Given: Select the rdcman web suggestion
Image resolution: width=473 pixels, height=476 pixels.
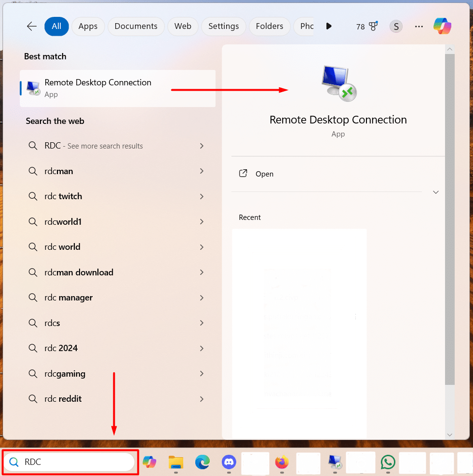Looking at the screenshot, I should pyautogui.click(x=118, y=171).
